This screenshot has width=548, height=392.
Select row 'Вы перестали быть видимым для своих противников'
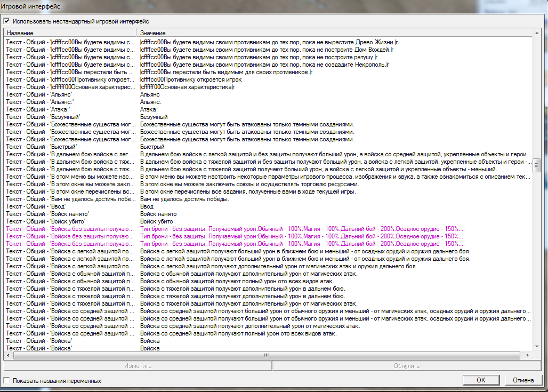pos(268,72)
